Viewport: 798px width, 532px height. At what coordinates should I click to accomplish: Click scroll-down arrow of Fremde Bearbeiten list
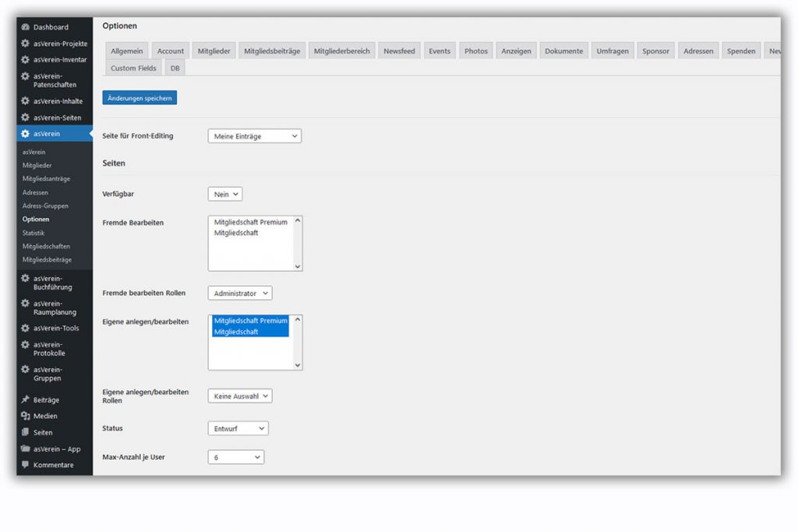pos(298,266)
